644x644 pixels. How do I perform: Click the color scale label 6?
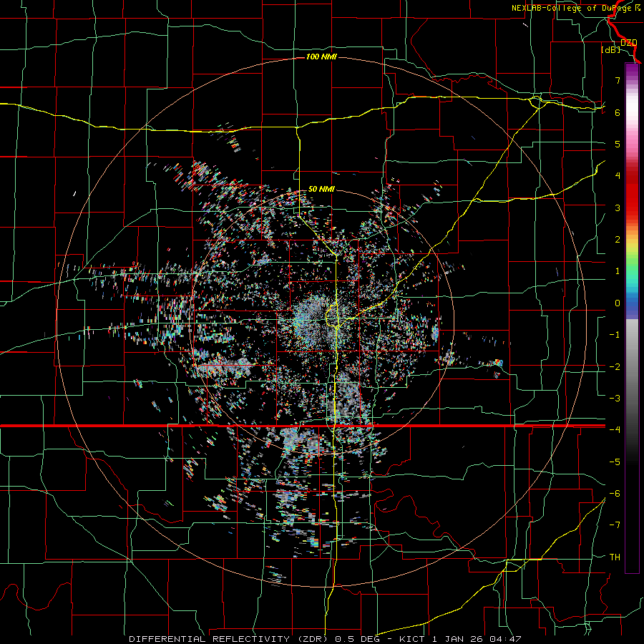click(618, 112)
